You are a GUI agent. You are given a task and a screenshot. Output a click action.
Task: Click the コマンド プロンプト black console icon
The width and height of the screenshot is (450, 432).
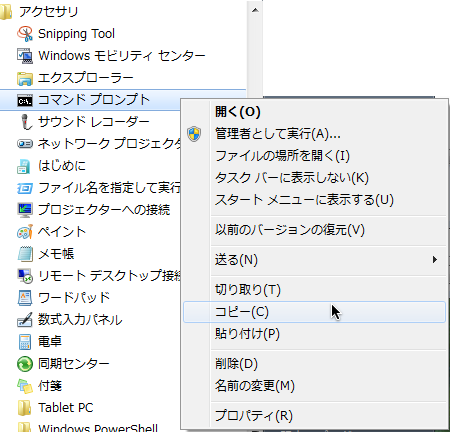pos(25,100)
